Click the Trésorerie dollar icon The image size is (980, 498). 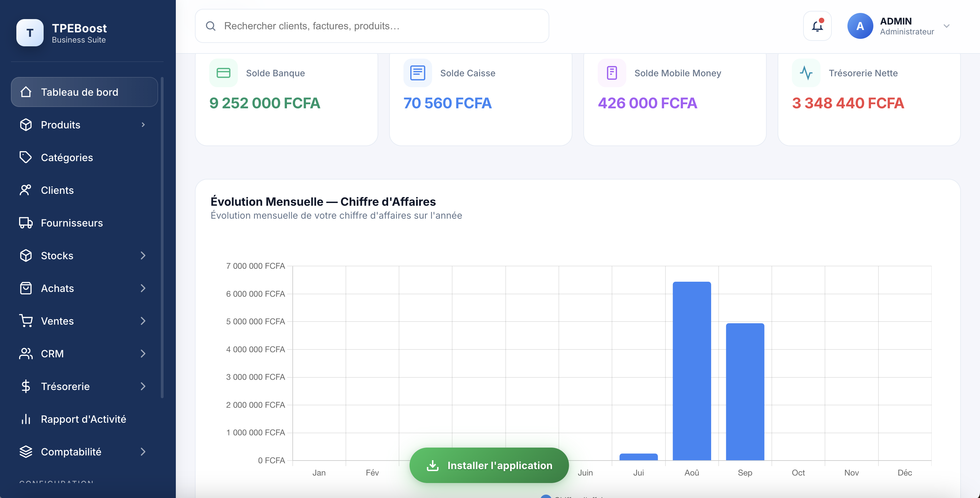pos(26,386)
